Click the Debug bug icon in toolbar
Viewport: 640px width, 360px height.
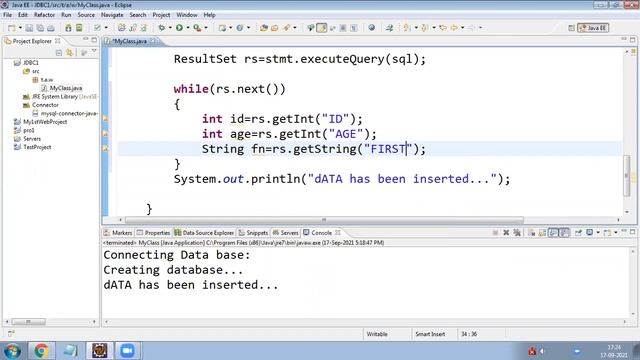(162, 28)
